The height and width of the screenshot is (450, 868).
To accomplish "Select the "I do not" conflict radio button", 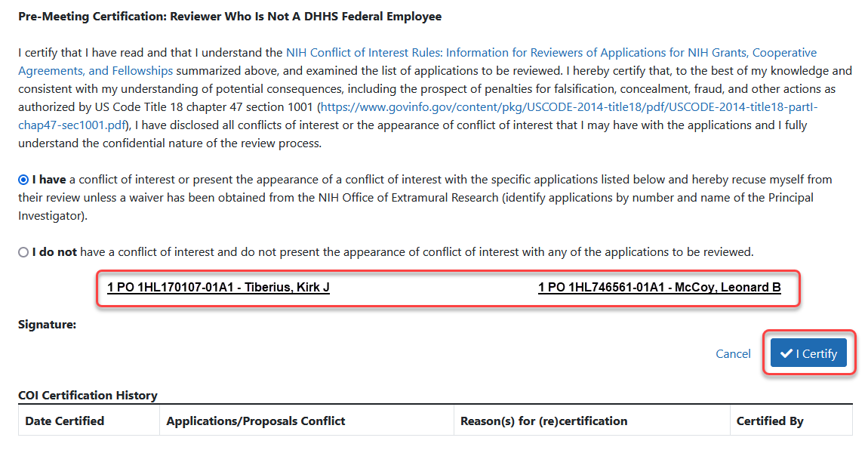I will tap(23, 252).
